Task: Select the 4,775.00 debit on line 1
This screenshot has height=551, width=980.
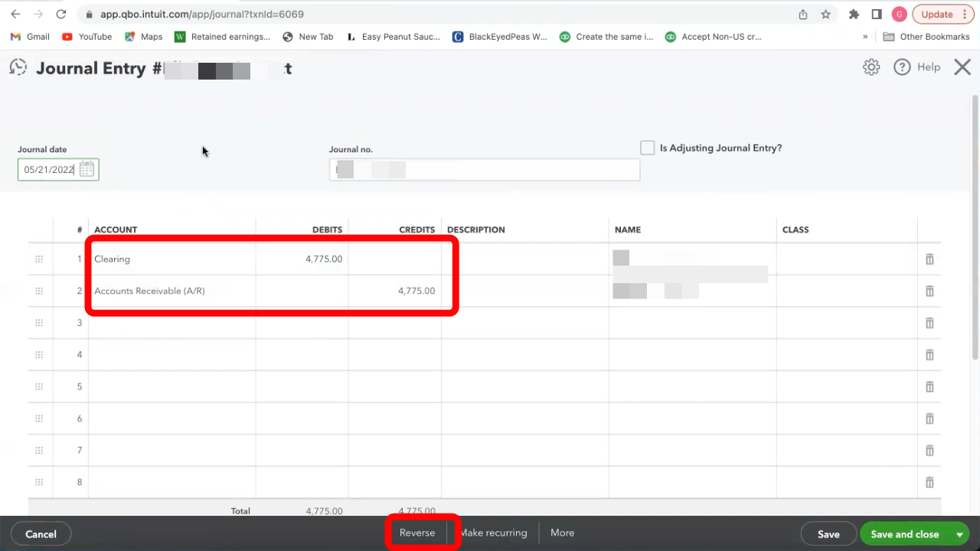Action: [302, 259]
